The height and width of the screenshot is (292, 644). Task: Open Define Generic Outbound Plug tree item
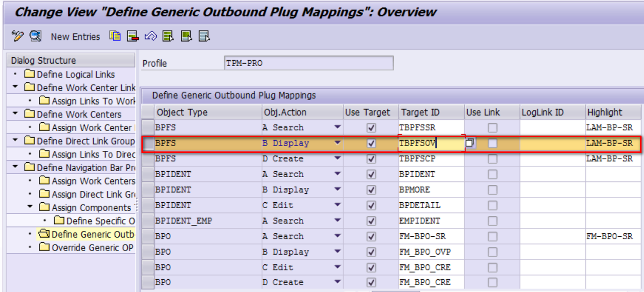click(x=93, y=234)
